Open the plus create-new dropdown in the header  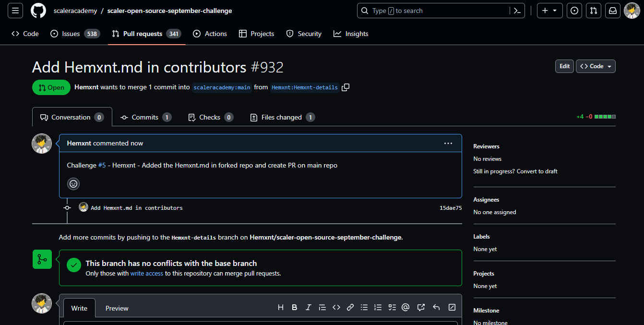pyautogui.click(x=549, y=10)
